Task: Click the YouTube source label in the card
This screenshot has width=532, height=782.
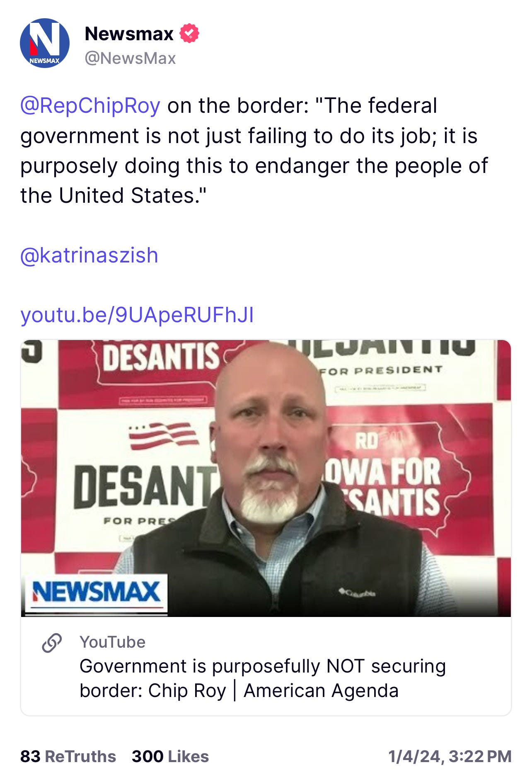Action: click(x=112, y=642)
